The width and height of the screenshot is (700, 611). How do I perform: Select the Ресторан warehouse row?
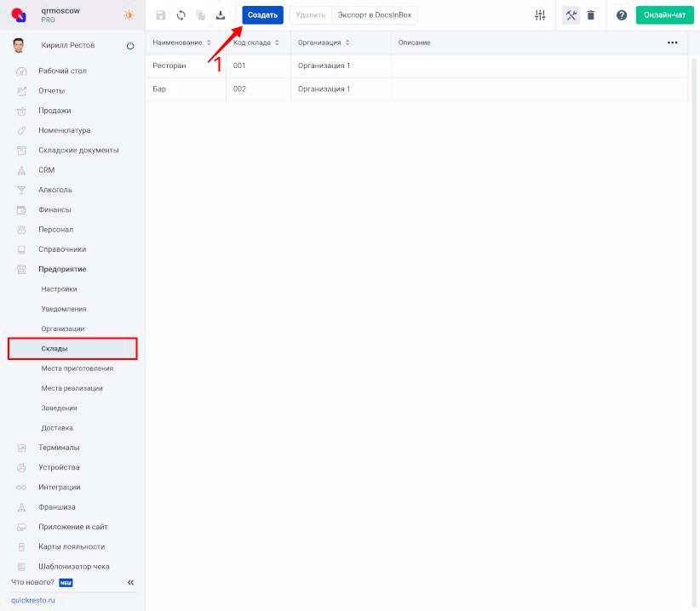point(416,66)
